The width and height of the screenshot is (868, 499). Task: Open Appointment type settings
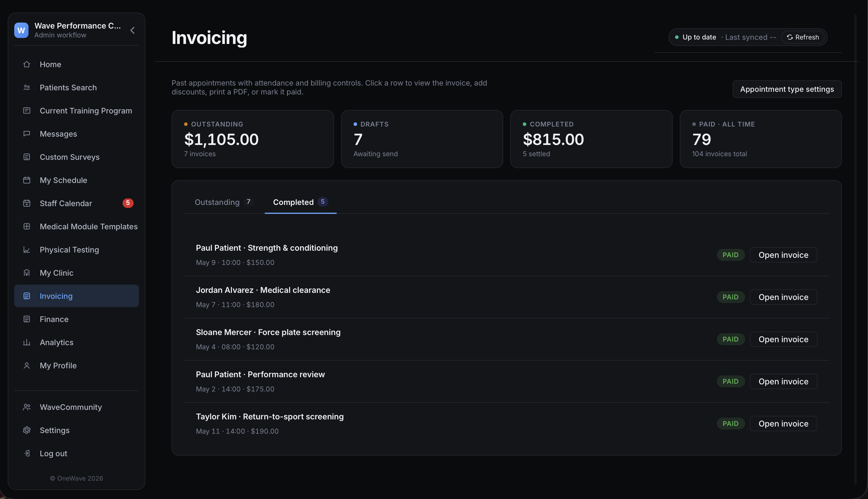point(786,89)
